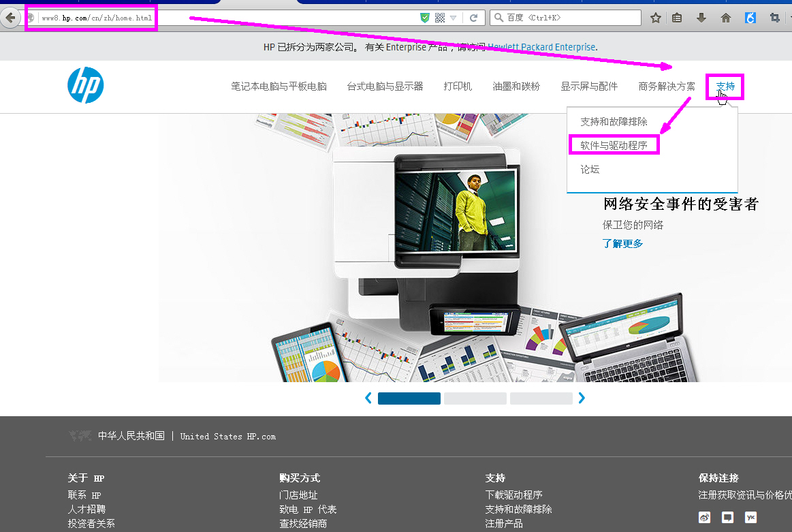Click the carousel next arrow

pyautogui.click(x=582, y=398)
